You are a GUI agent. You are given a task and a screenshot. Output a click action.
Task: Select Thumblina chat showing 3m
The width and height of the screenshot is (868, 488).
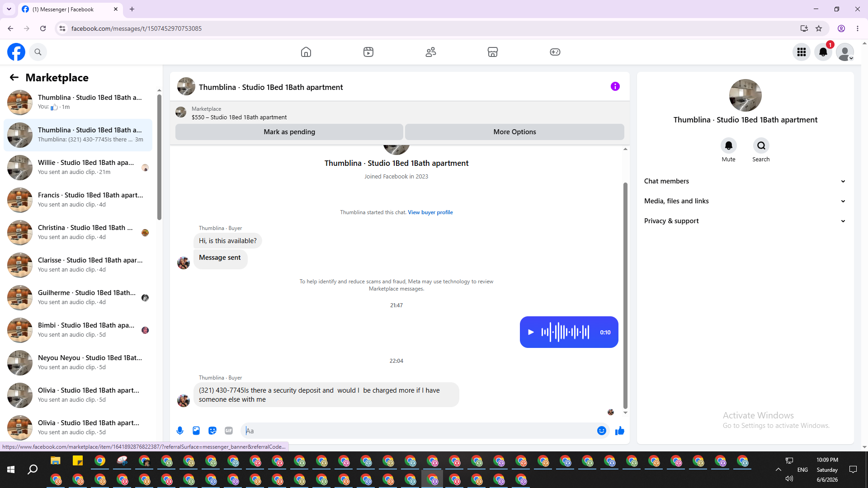78,135
